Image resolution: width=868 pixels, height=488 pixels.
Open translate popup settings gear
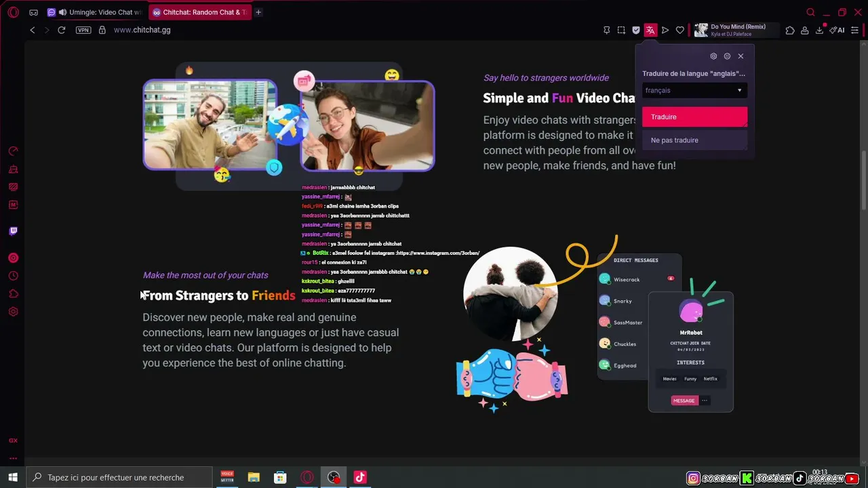(x=713, y=56)
